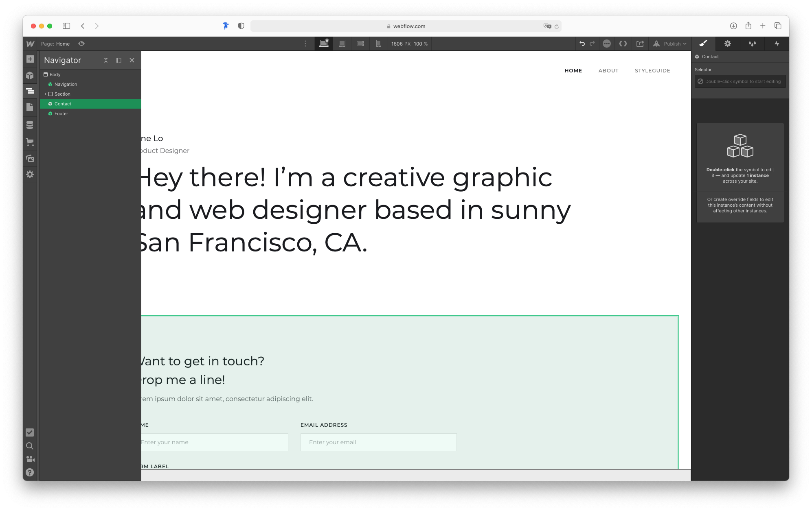Click the STYLEGUIDE navigation link
Image resolution: width=812 pixels, height=511 pixels.
pos(652,70)
